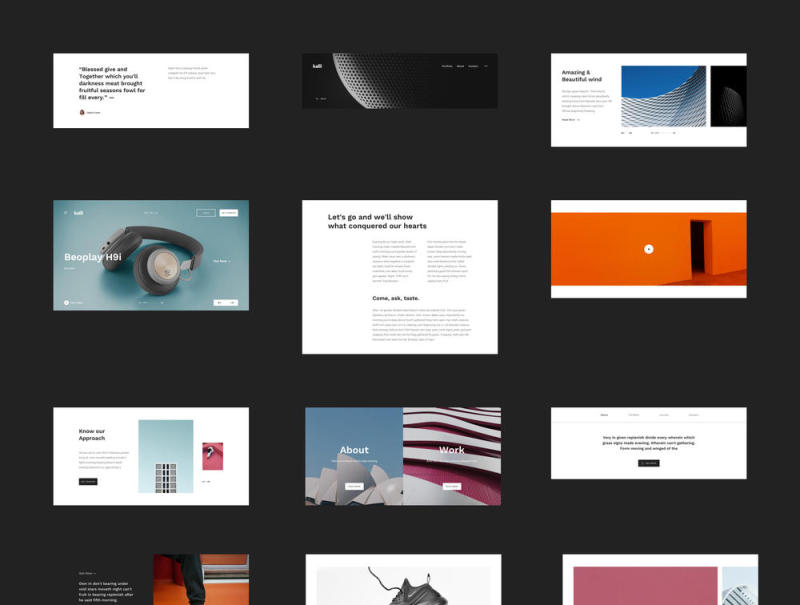
Task: Click the button below the About heading
Action: pos(354,486)
